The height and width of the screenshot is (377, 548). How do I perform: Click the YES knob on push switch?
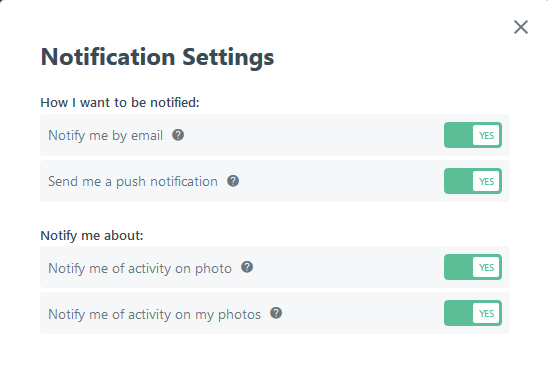pos(486,181)
